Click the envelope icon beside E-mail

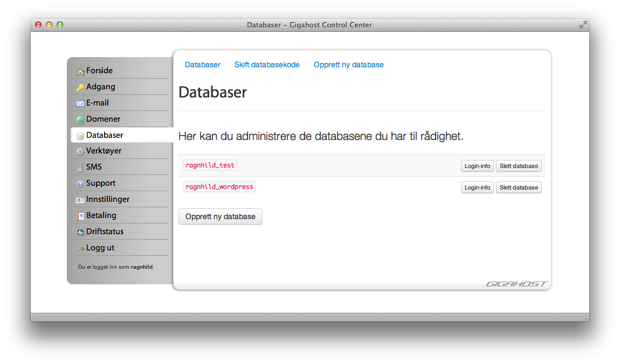tap(80, 103)
